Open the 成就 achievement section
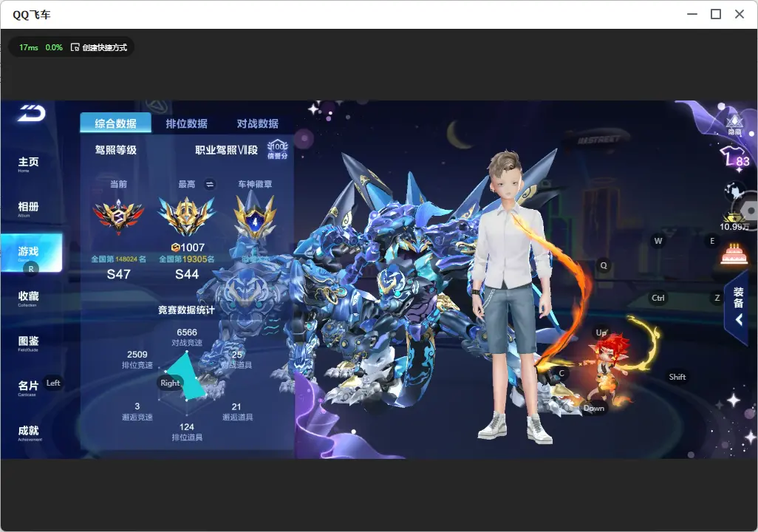This screenshot has height=532, width=758. click(x=29, y=432)
